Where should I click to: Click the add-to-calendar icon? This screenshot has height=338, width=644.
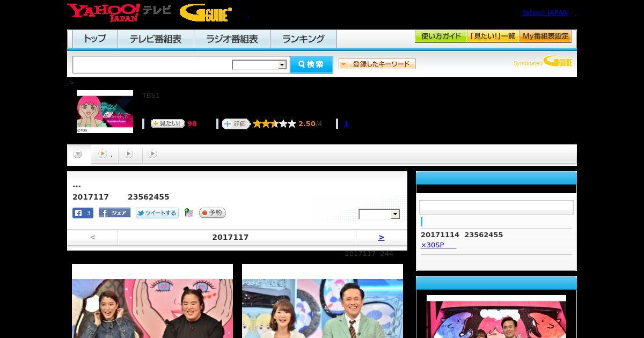coord(188,212)
